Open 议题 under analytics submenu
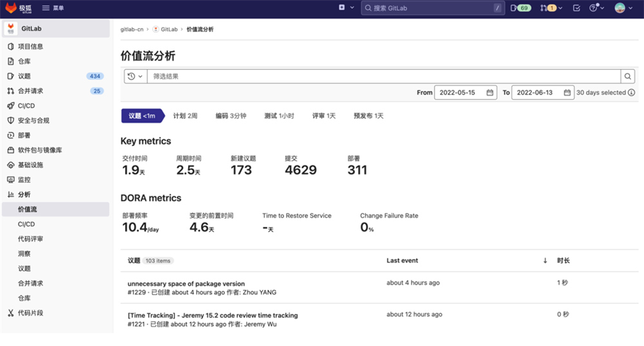 point(24,269)
